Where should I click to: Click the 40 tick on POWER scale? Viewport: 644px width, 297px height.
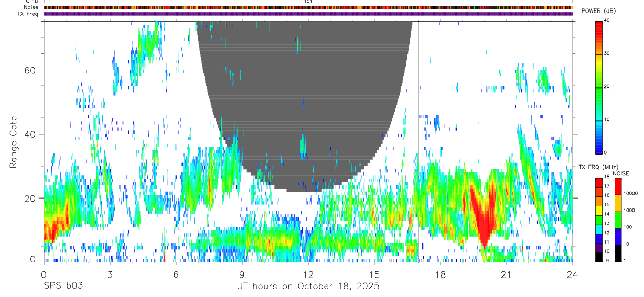coord(608,20)
